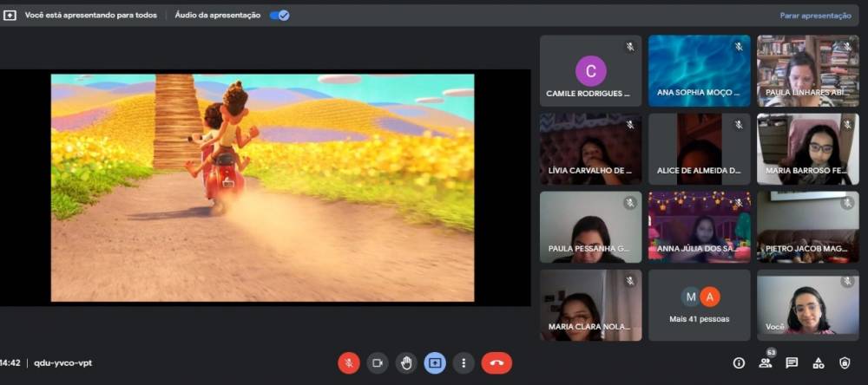Leave the call with the red hang-up button
The width and height of the screenshot is (868, 385).
click(x=496, y=362)
